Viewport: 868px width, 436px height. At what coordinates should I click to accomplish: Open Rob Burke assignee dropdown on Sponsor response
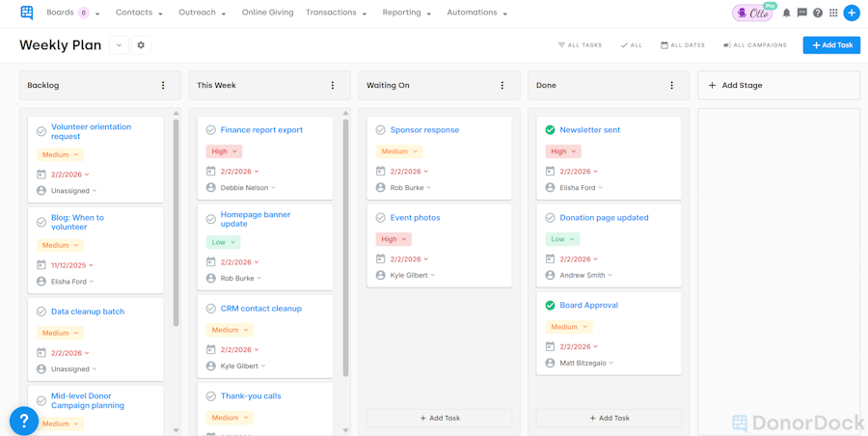pos(410,188)
